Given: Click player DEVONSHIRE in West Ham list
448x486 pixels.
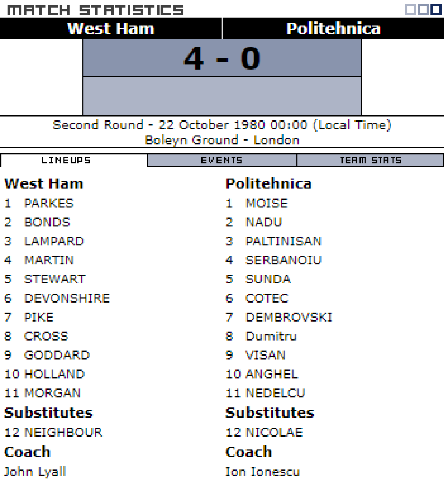Looking at the screenshot, I should (x=67, y=298).
